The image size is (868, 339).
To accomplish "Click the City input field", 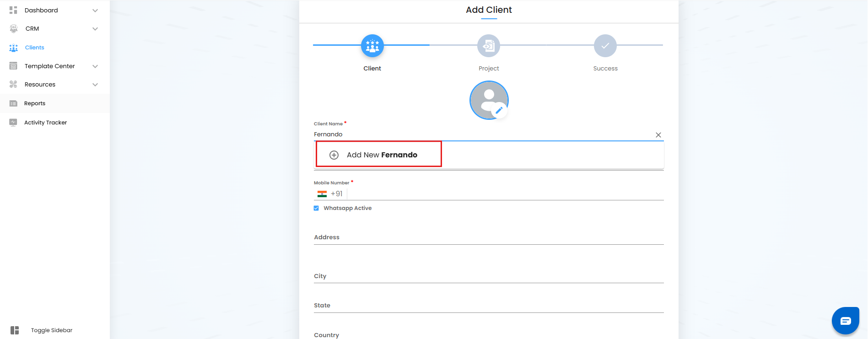I will (488, 276).
